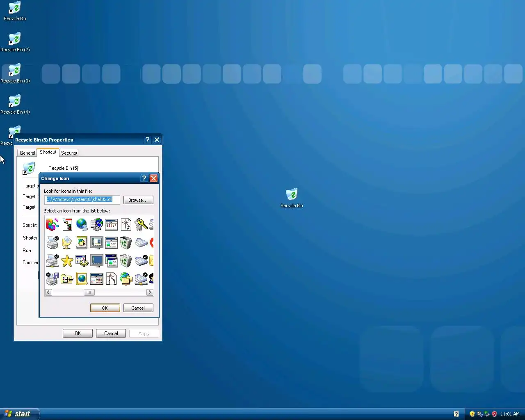The image size is (525, 420).
Task: Pick the overlapping picture windows icon
Action: pos(111,261)
